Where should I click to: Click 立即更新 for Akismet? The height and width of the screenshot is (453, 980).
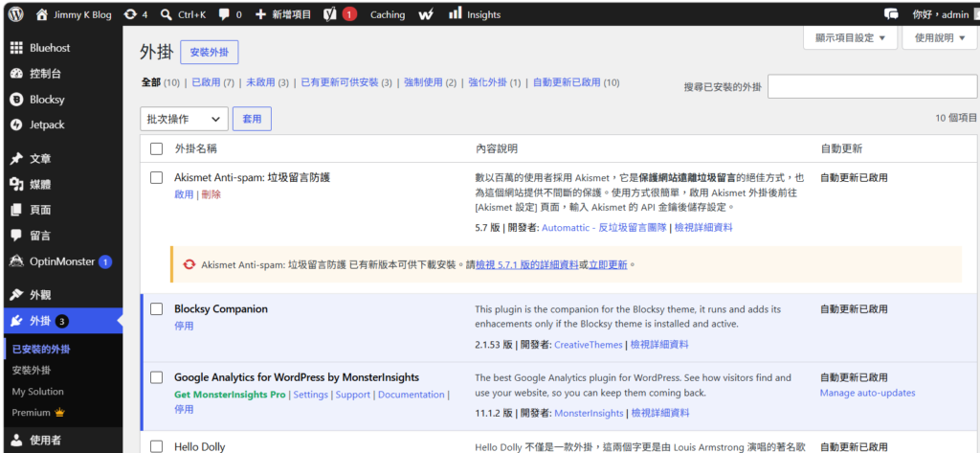pyautogui.click(x=608, y=264)
